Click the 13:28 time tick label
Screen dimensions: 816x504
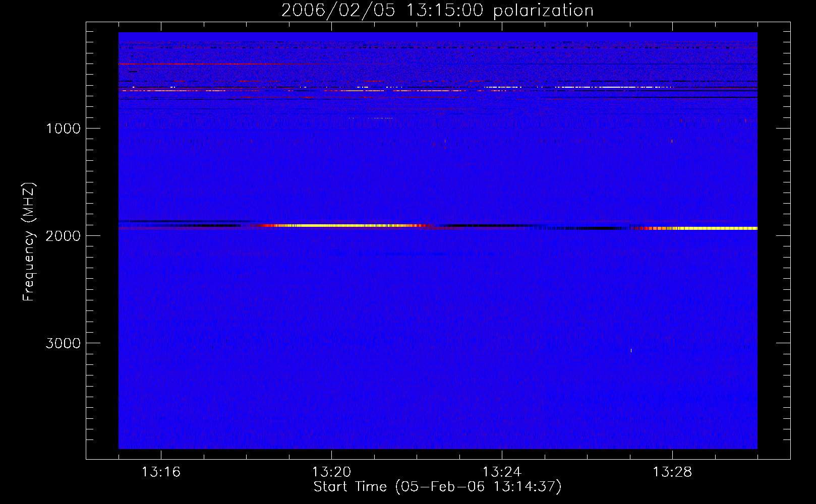pyautogui.click(x=672, y=472)
